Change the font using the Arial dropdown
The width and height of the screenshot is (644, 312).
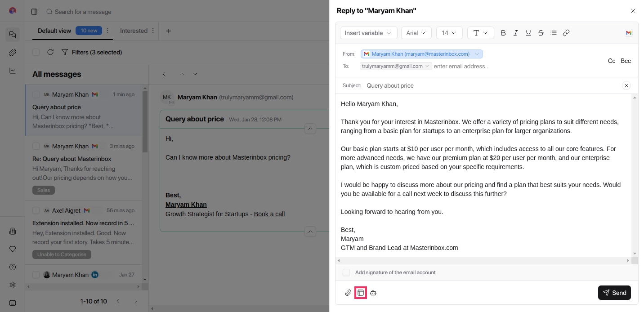coord(416,32)
